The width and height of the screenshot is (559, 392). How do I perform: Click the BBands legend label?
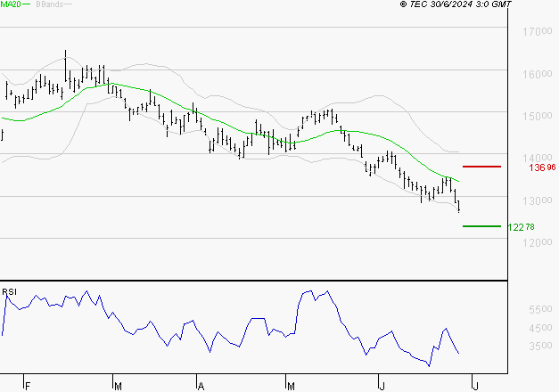tap(50, 4)
